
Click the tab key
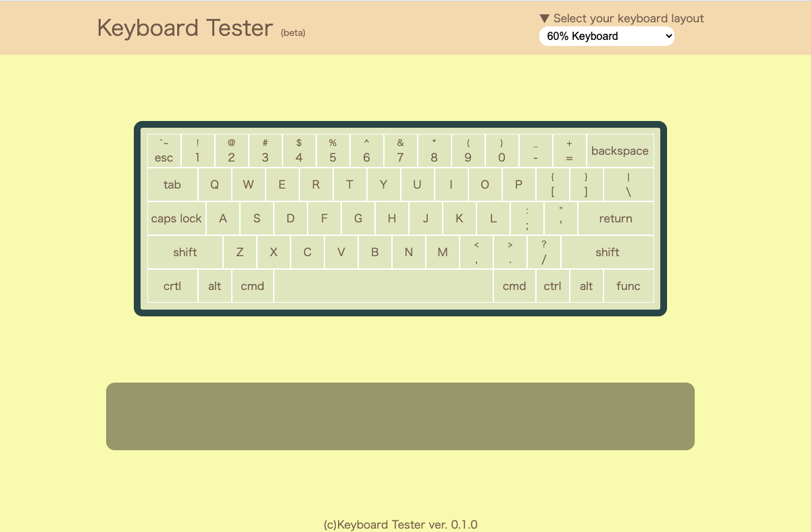pyautogui.click(x=172, y=185)
